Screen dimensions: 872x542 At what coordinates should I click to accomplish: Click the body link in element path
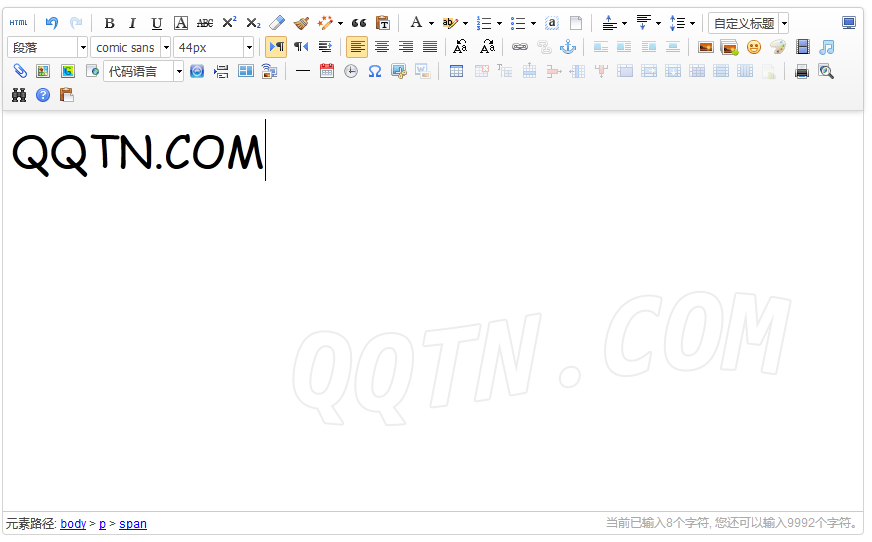point(73,524)
